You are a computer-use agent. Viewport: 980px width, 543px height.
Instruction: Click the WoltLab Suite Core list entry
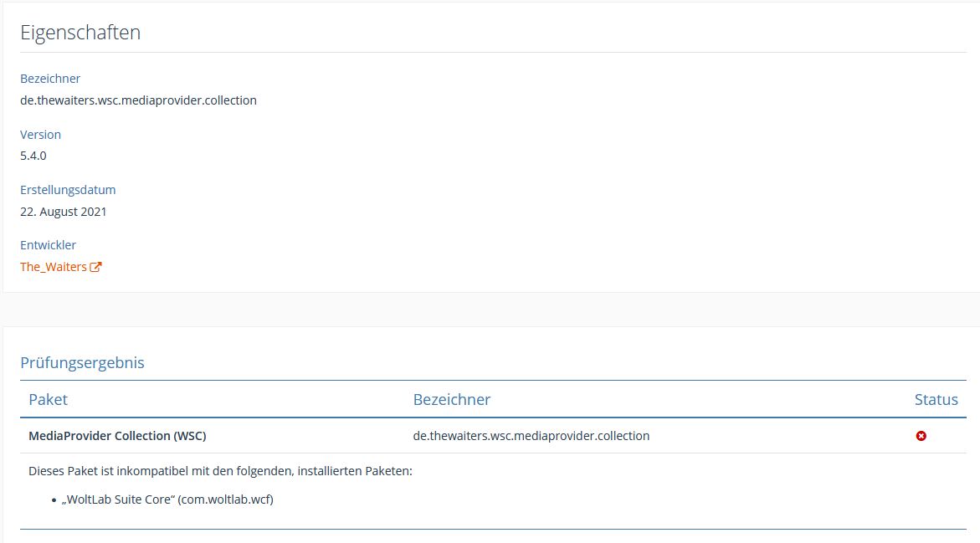[167, 499]
